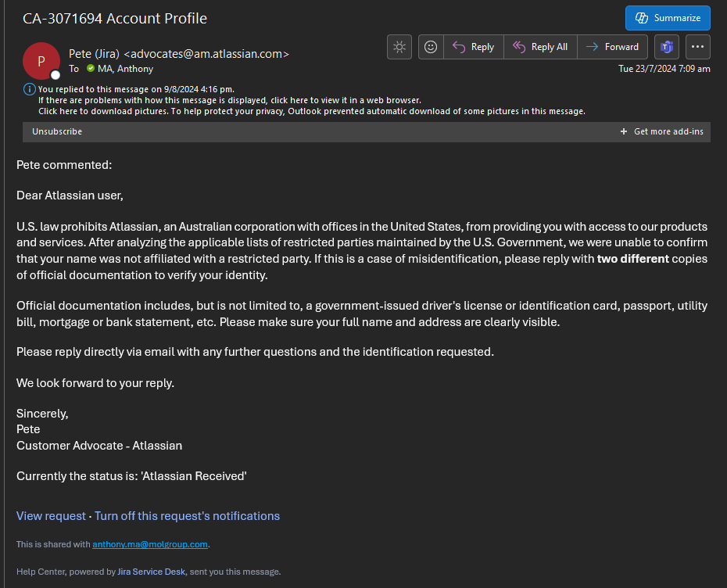The image size is (727, 588).
Task: Click subject CA-3071694 Account Profile
Action: pyautogui.click(x=115, y=19)
